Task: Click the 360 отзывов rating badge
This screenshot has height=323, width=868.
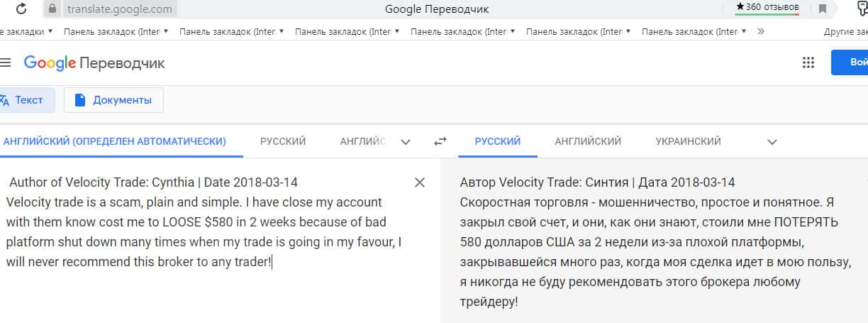Action: tap(767, 7)
